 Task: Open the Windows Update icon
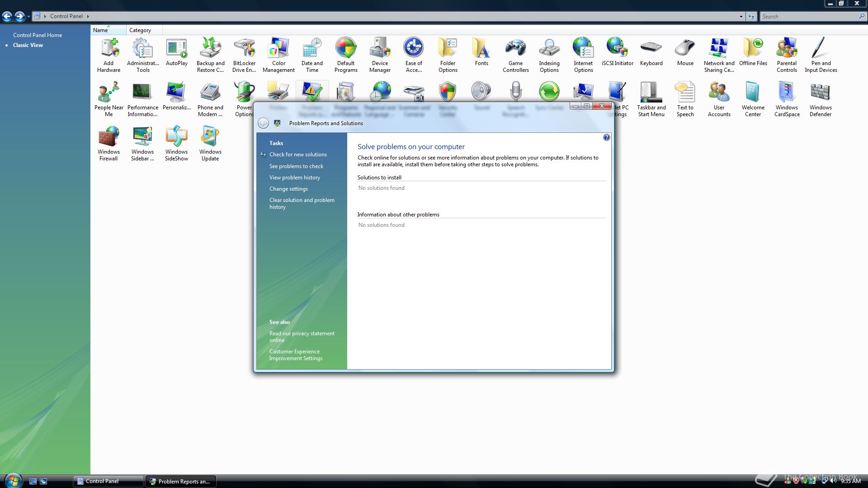pyautogui.click(x=210, y=143)
